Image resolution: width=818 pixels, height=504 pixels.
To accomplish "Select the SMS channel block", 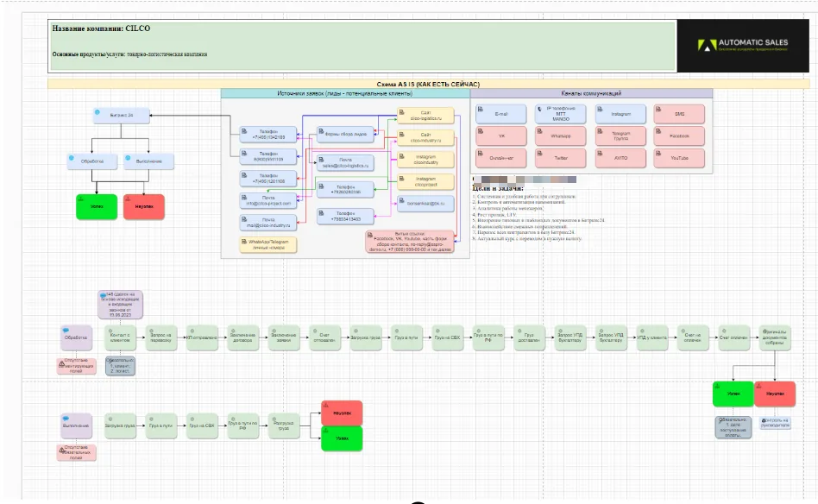I will (679, 114).
